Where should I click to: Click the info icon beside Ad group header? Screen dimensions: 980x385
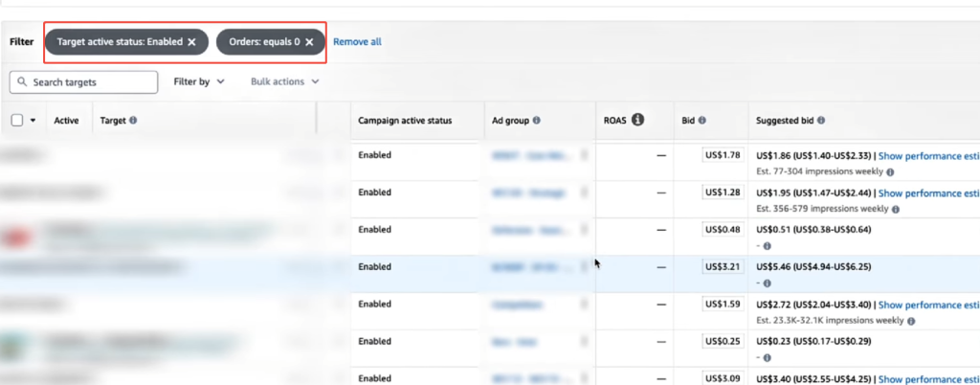(536, 121)
